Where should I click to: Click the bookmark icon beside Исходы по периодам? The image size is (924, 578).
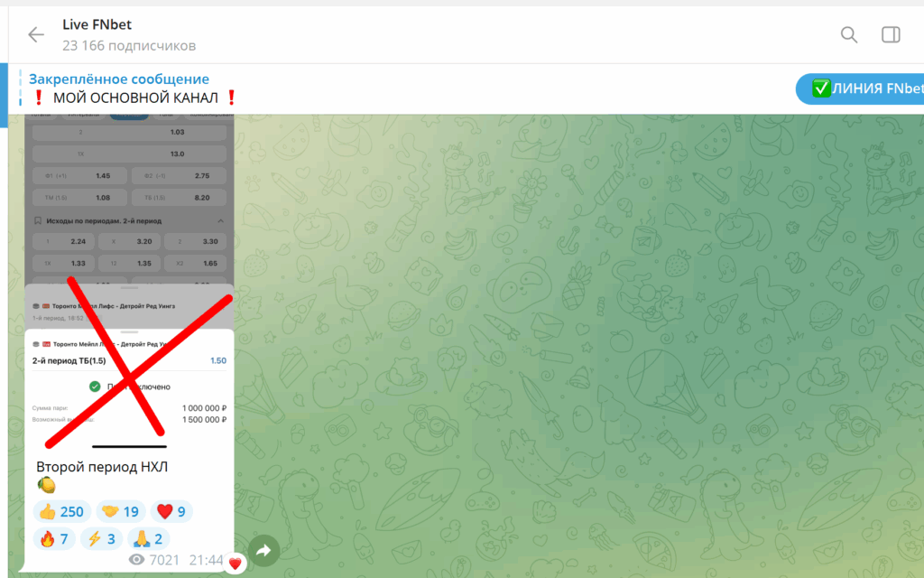pos(37,220)
